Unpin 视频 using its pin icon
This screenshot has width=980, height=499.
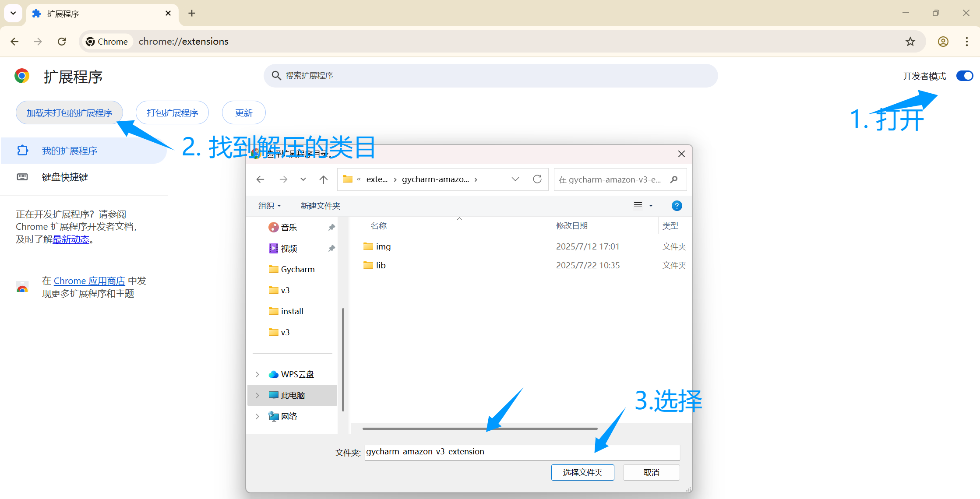tap(331, 248)
